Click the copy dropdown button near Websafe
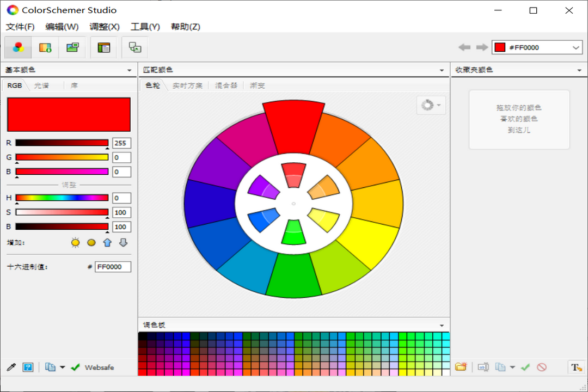 [x=62, y=367]
